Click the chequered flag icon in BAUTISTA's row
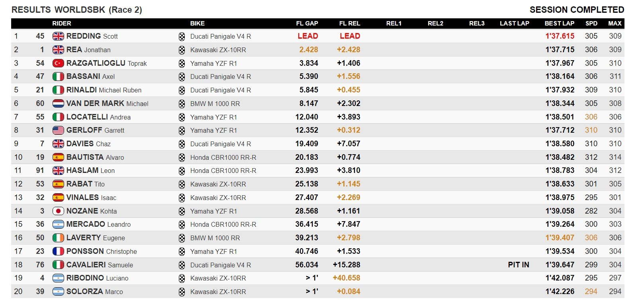Image resolution: width=644 pixels, height=308 pixels. [x=182, y=158]
